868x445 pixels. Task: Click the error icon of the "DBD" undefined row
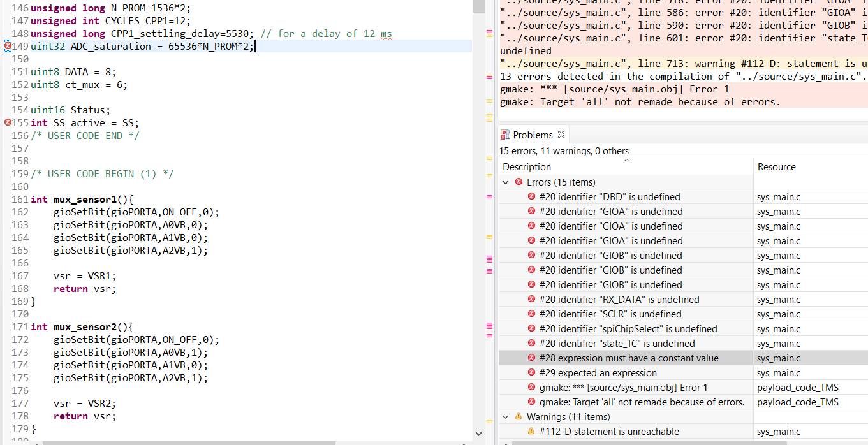(x=531, y=196)
